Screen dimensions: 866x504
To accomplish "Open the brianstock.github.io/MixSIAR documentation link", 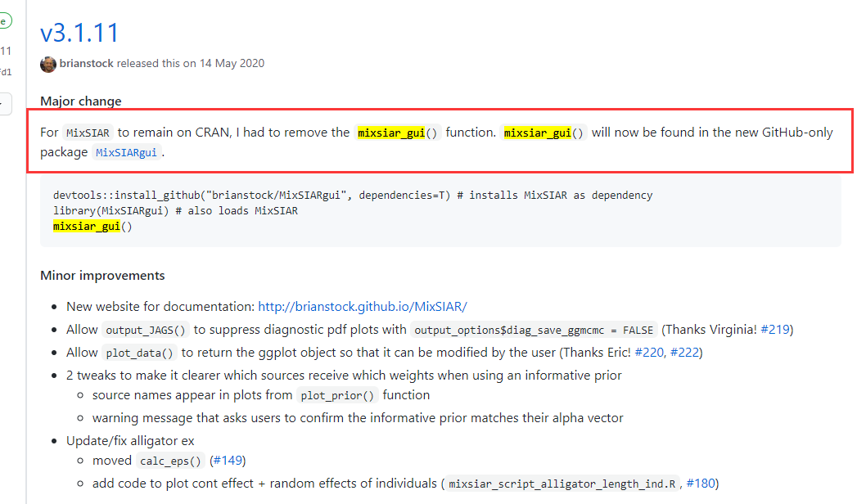I will (362, 307).
